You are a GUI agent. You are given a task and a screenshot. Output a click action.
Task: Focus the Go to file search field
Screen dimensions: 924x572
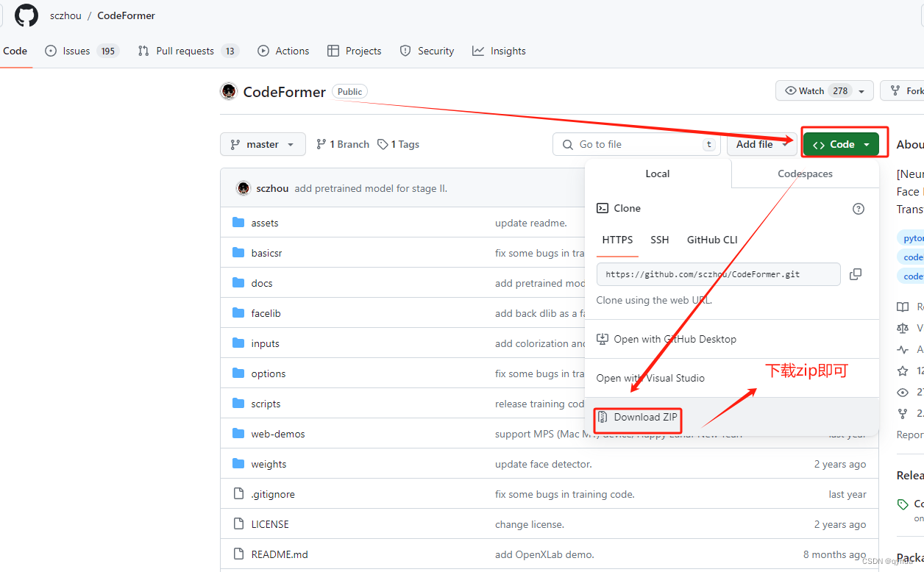click(637, 144)
